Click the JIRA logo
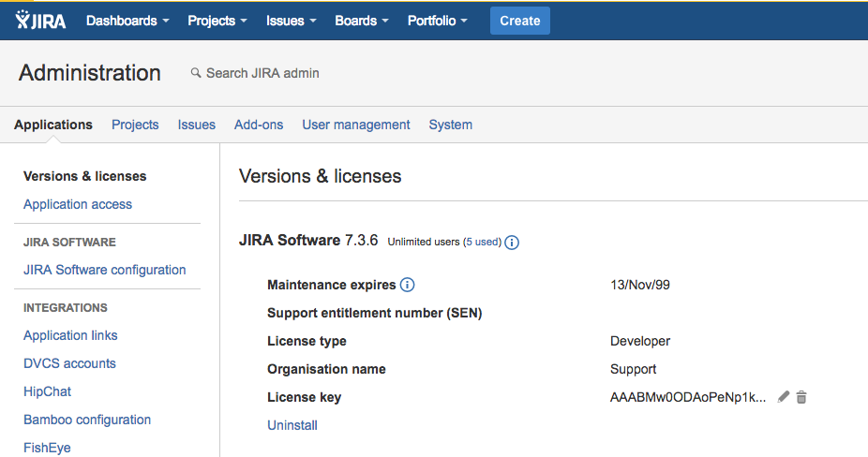 point(40,21)
